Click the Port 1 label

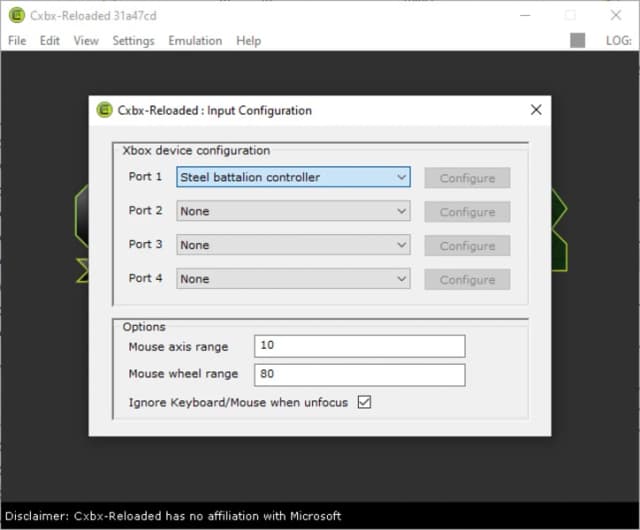(x=145, y=177)
